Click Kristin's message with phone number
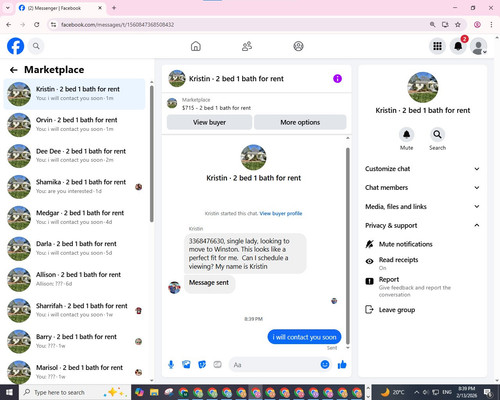 pos(245,253)
